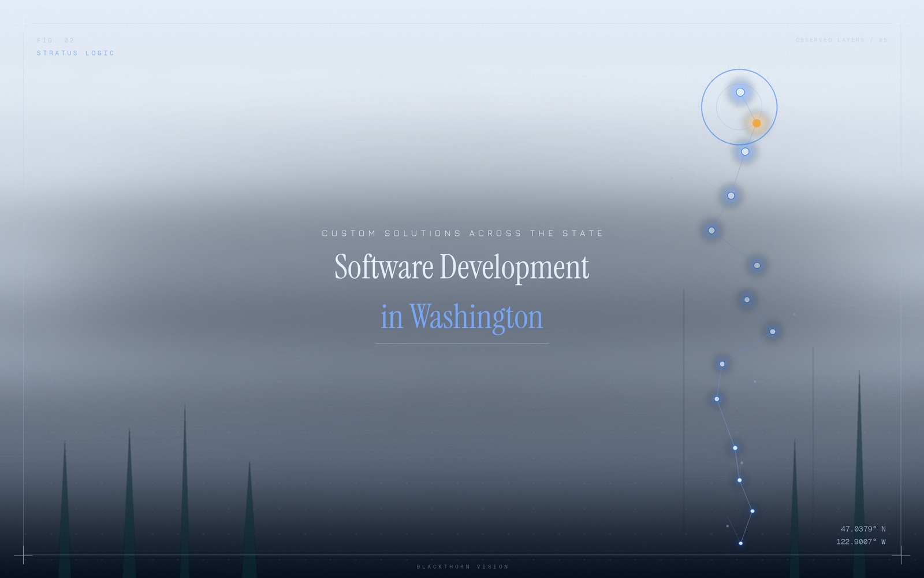Click the "STRATUS LOGIC" label
Viewport: 924px width, 578px height.
(x=76, y=53)
